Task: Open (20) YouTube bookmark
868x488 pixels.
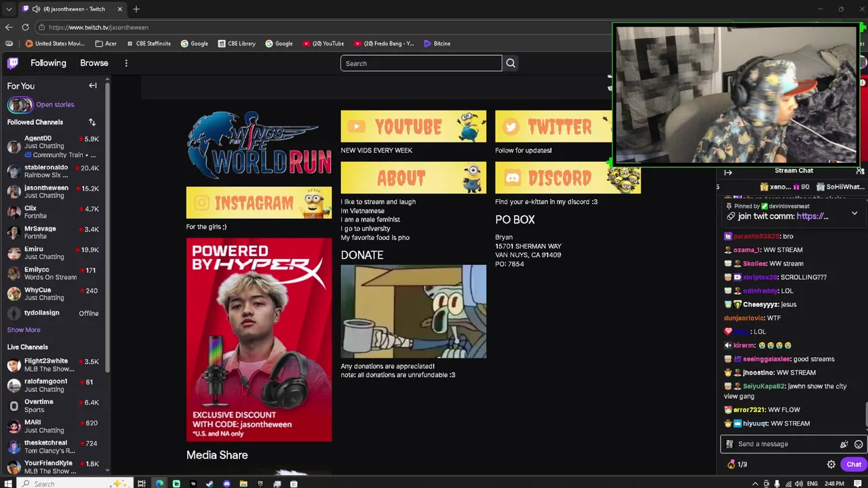Action: point(323,43)
